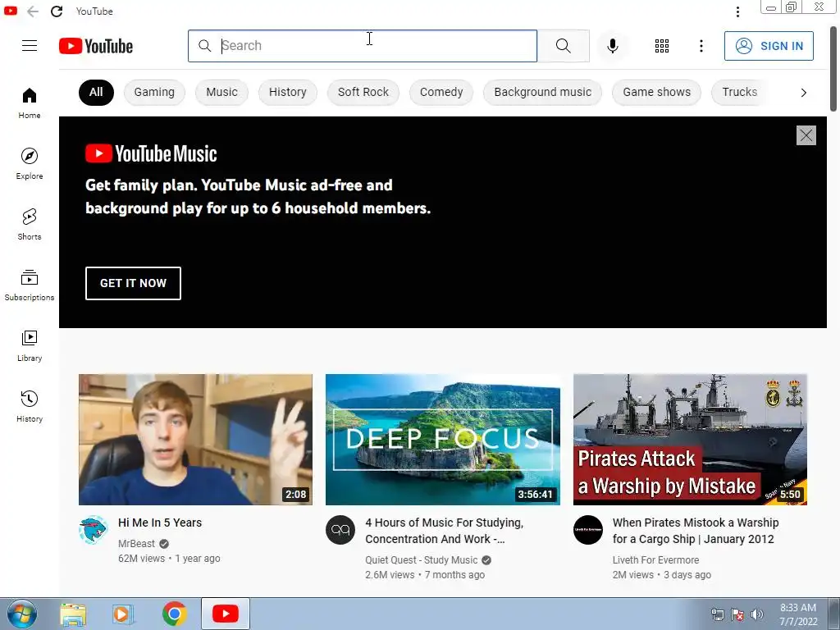The width and height of the screenshot is (840, 630).
Task: Open 'When Pirates Mistook a Warship' title
Action: pyautogui.click(x=696, y=531)
